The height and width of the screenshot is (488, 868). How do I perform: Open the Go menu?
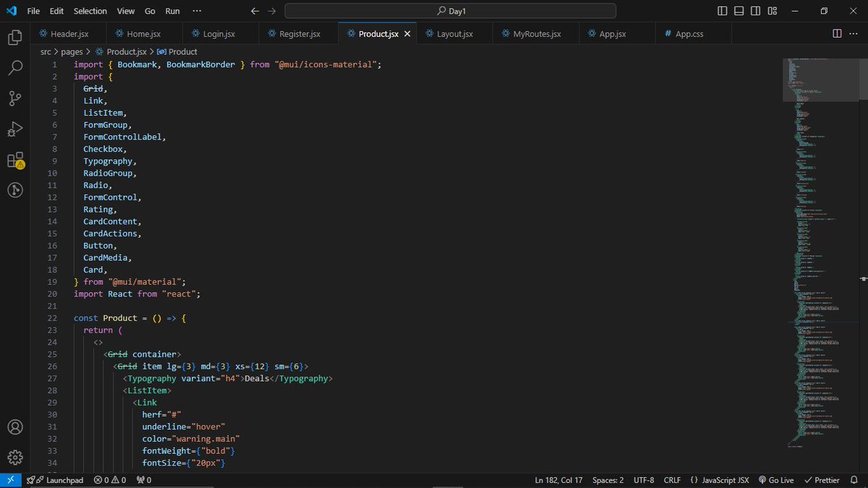(x=150, y=11)
